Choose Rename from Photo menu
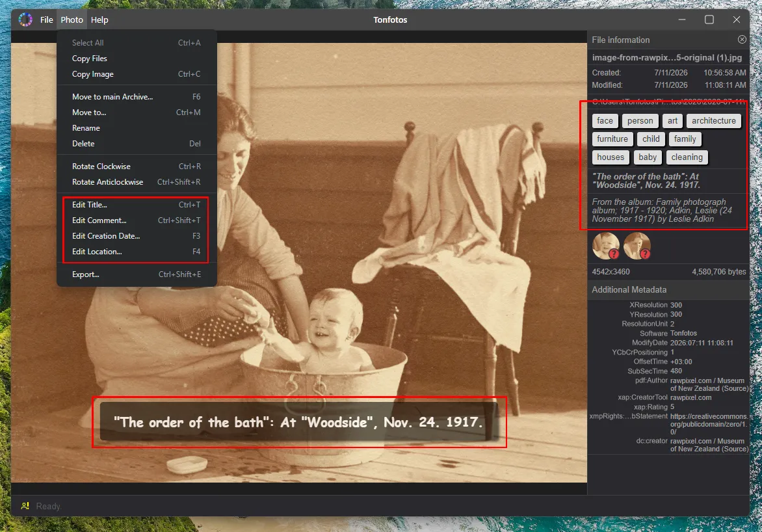 pos(136,128)
